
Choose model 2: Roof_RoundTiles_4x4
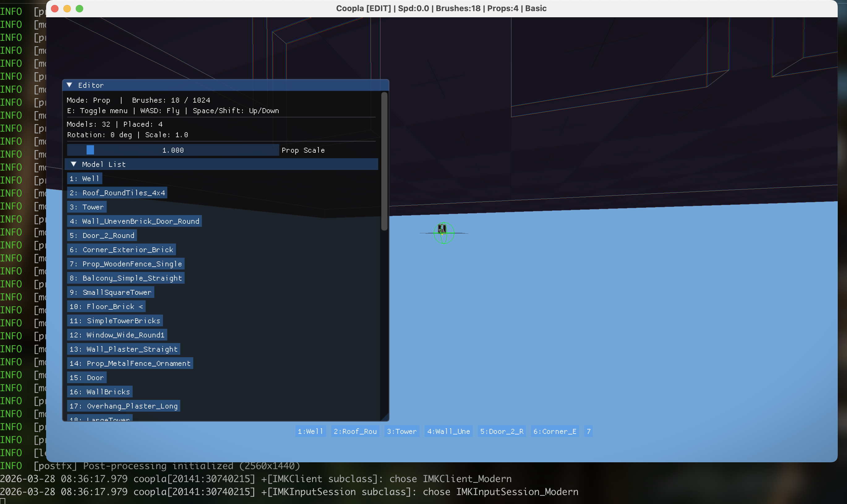click(x=117, y=193)
